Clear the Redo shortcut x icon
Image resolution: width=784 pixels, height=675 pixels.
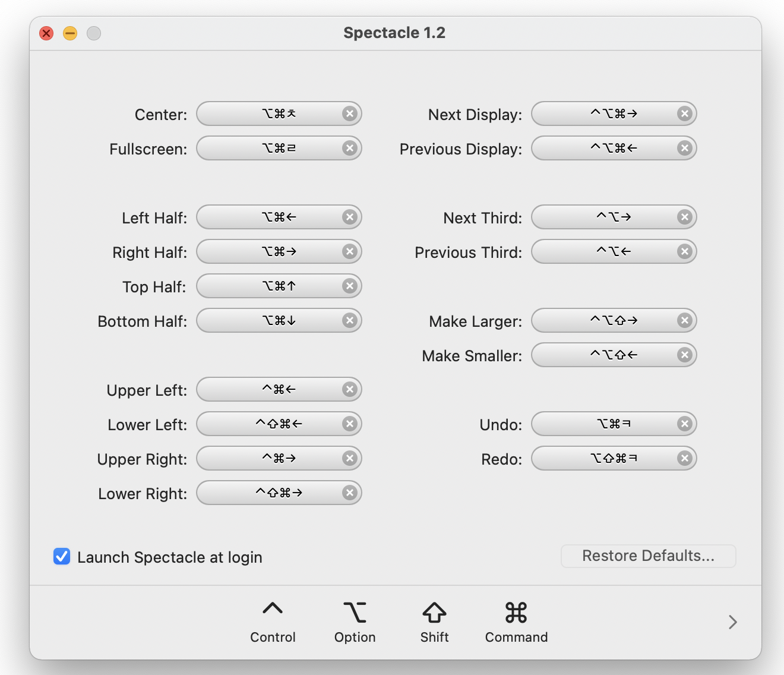685,458
